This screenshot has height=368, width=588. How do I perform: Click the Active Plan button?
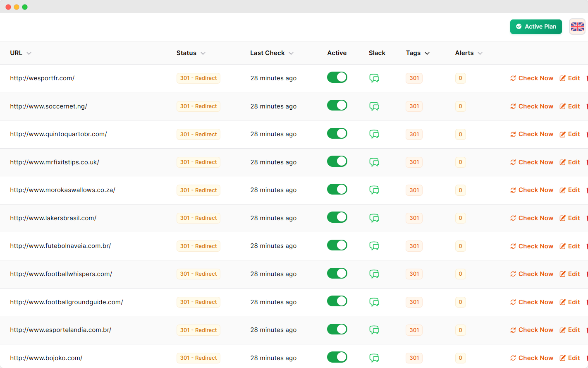pyautogui.click(x=536, y=26)
